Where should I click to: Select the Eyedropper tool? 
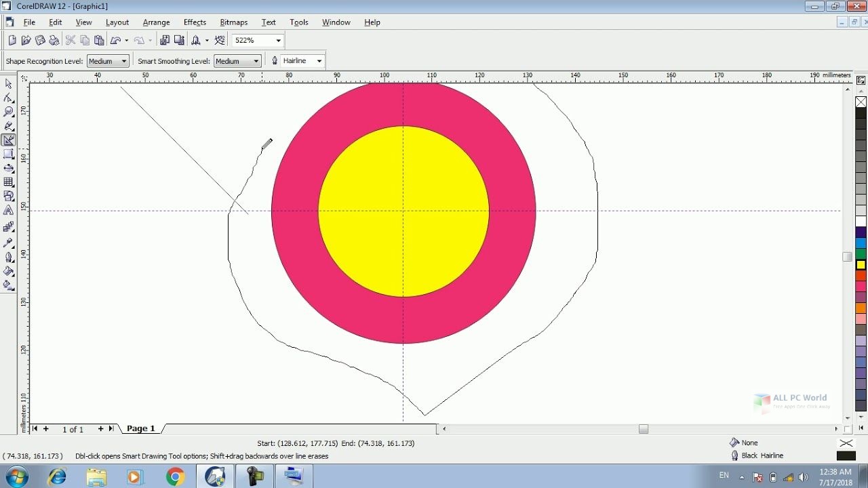[x=9, y=243]
